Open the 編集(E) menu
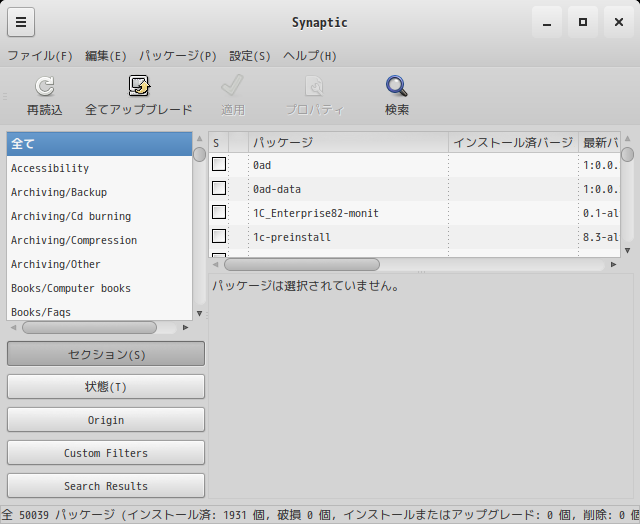 click(x=106, y=56)
